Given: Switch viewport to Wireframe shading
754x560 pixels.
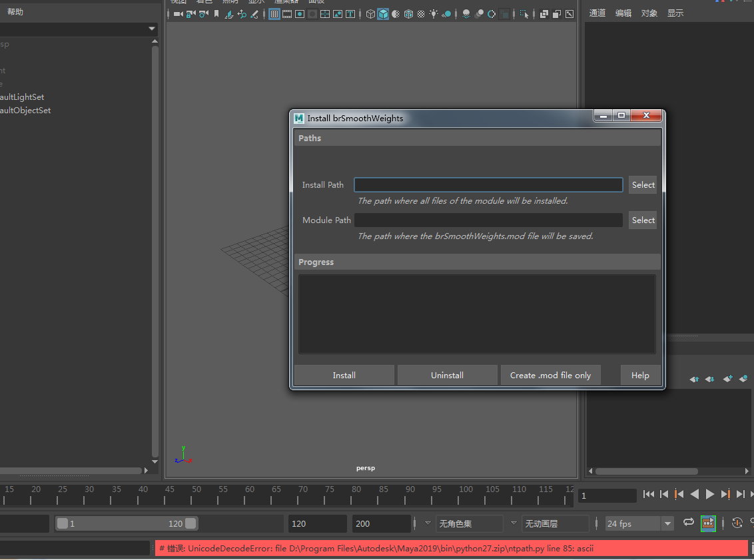Looking at the screenshot, I should (x=370, y=14).
